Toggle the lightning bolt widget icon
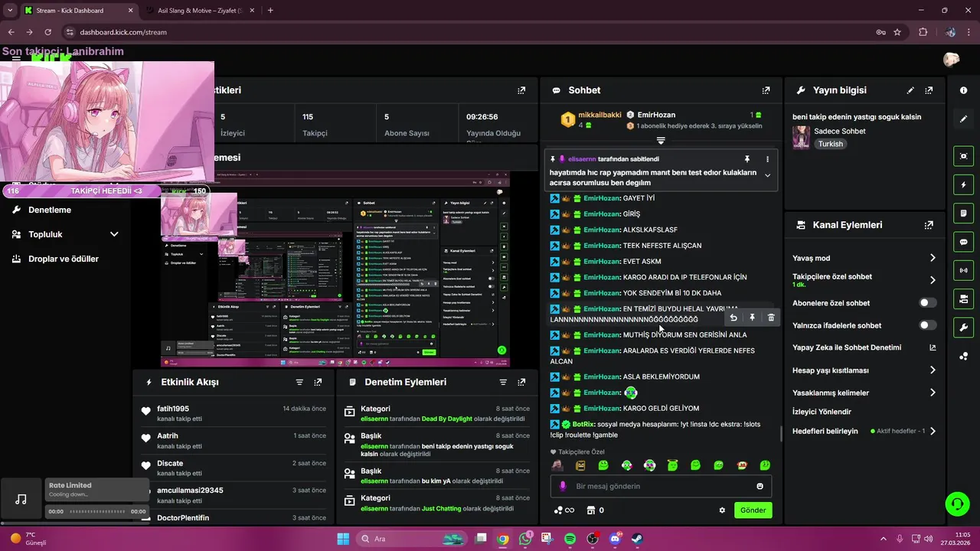The image size is (980, 551). pyautogui.click(x=963, y=184)
